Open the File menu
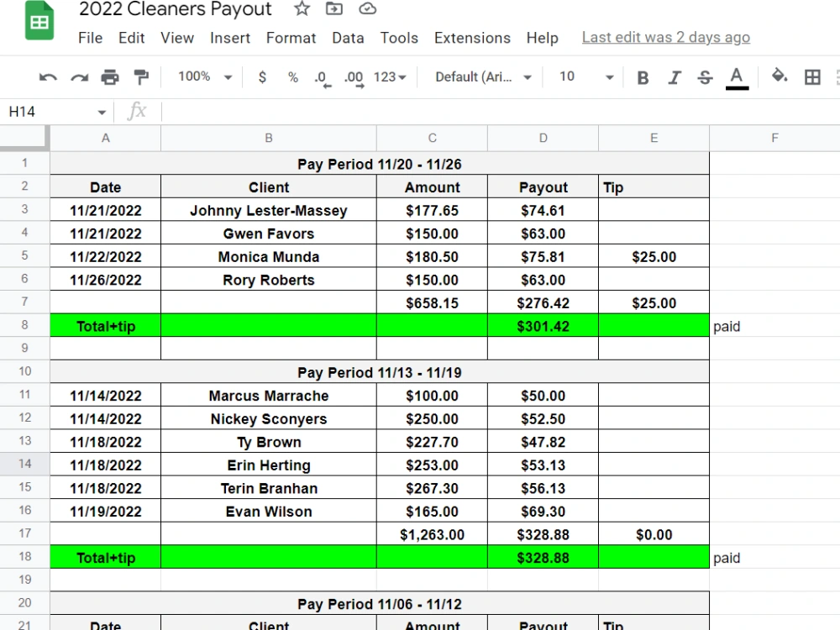The height and width of the screenshot is (630, 840). click(90, 38)
